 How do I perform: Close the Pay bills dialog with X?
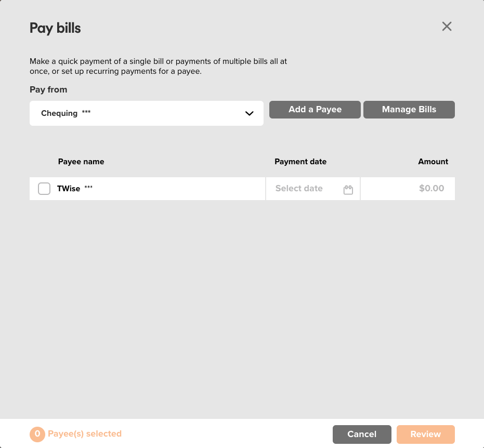[447, 27]
